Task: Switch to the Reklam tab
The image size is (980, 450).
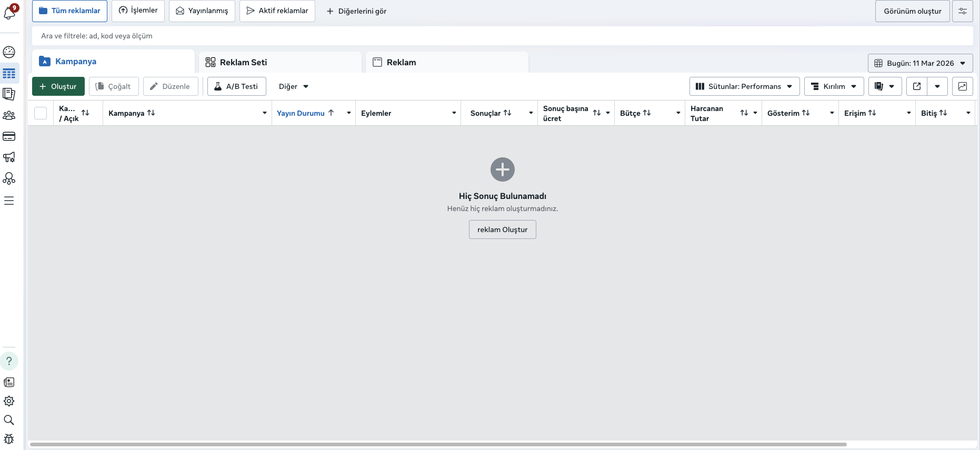Action: tap(401, 62)
